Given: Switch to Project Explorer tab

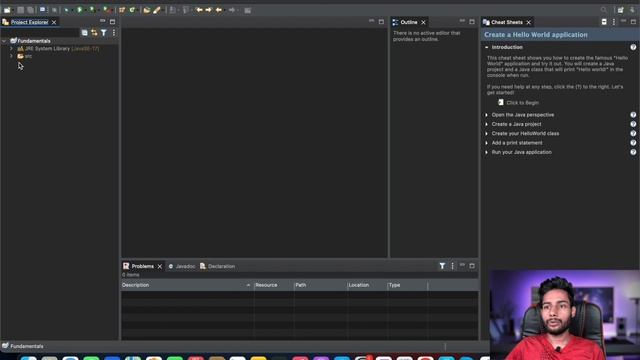Looking at the screenshot, I should [x=29, y=22].
